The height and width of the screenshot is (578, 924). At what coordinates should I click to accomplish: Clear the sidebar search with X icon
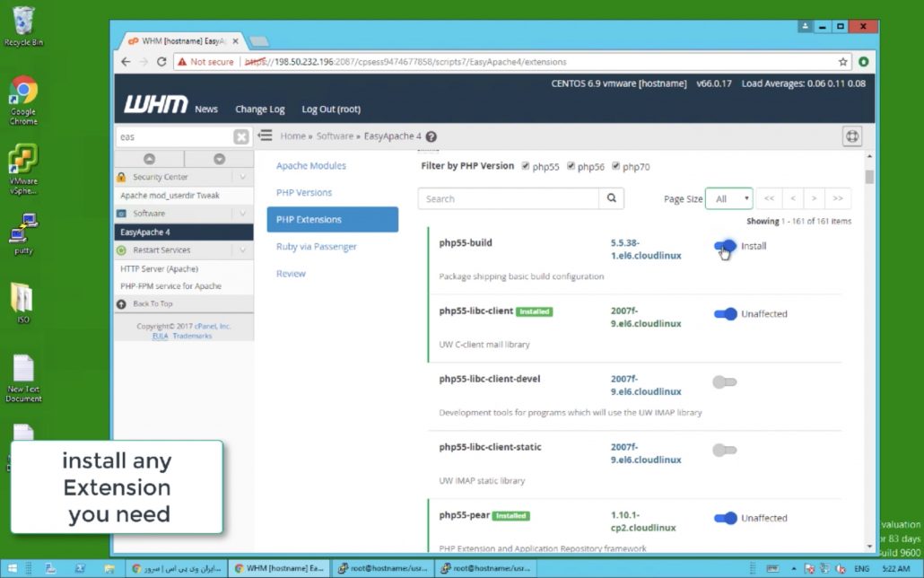pyautogui.click(x=241, y=136)
